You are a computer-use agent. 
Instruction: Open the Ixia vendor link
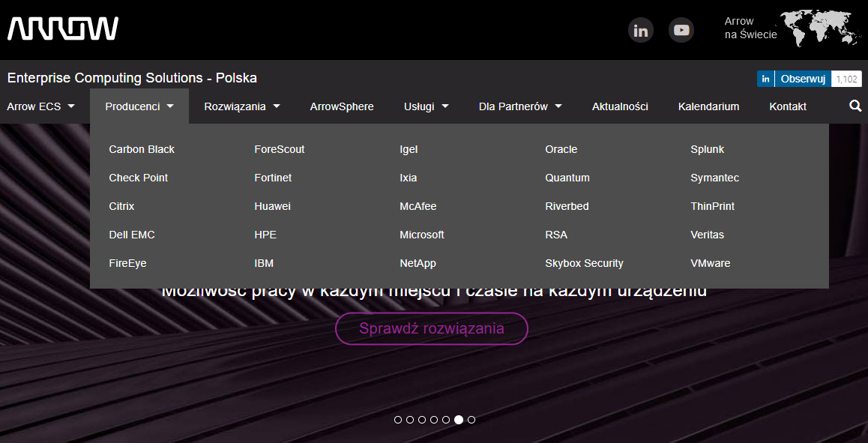tap(408, 178)
